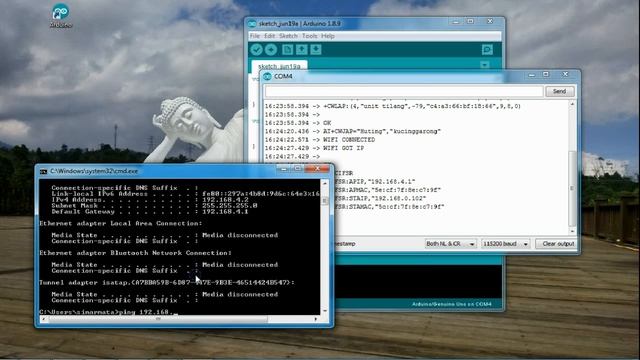This screenshot has height=360, width=640.
Task: Create a new sketch with the New icon
Action: point(287,49)
